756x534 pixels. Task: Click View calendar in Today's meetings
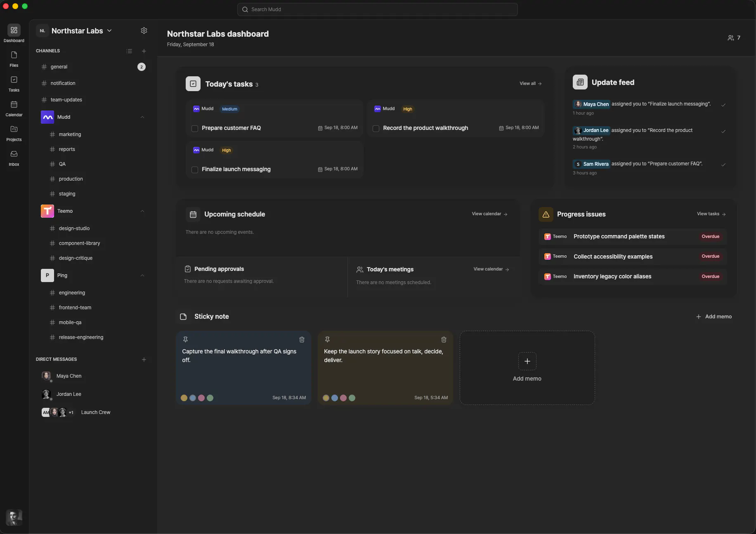[491, 269]
